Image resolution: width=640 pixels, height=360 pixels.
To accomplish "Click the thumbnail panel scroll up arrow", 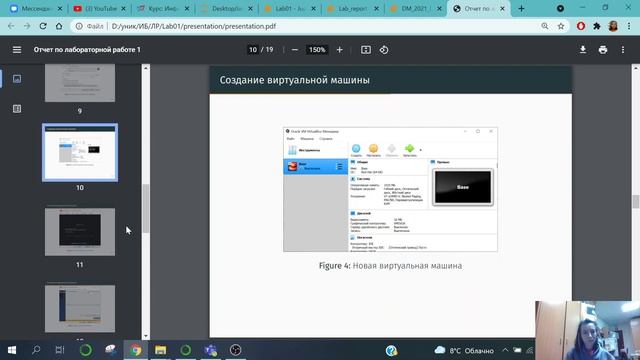I will (146, 68).
